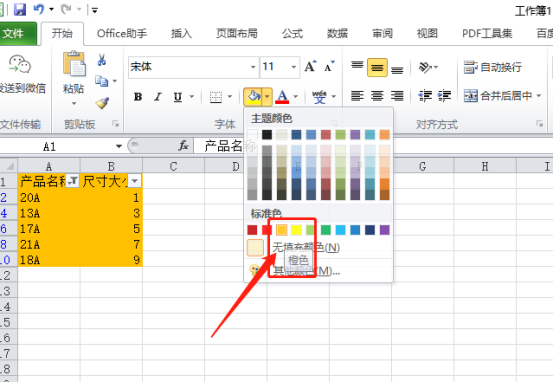Click the text orientation icon
This screenshot has width=554, height=382.
(x=425, y=67)
